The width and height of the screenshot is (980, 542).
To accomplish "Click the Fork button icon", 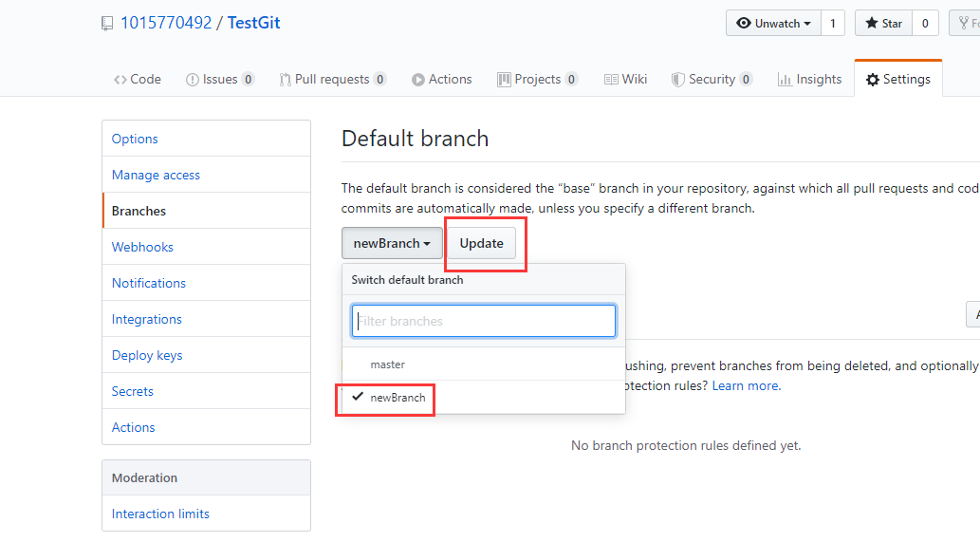I will pyautogui.click(x=964, y=23).
